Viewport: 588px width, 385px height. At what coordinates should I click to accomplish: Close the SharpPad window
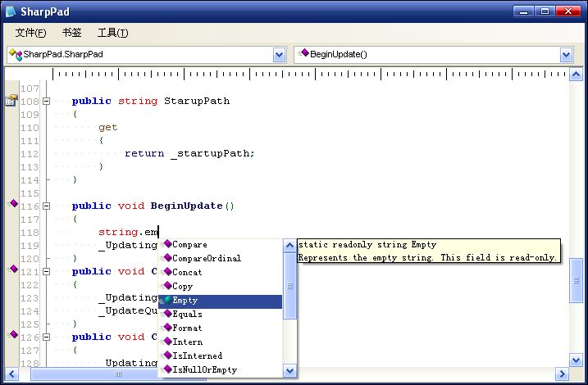[x=568, y=11]
